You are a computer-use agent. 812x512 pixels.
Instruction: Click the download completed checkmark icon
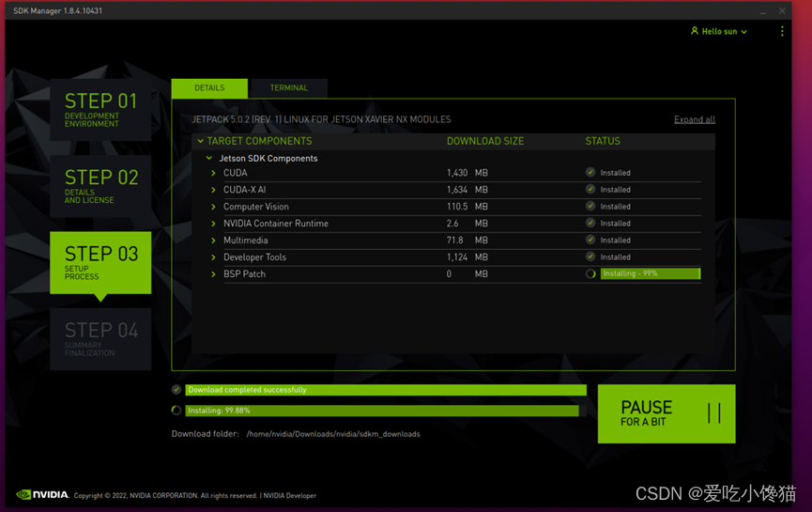coord(176,389)
